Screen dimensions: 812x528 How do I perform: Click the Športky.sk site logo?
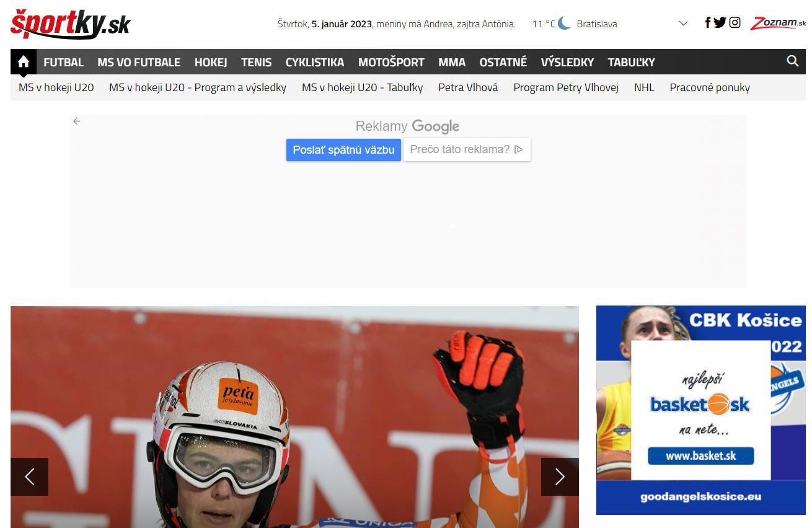(x=71, y=24)
